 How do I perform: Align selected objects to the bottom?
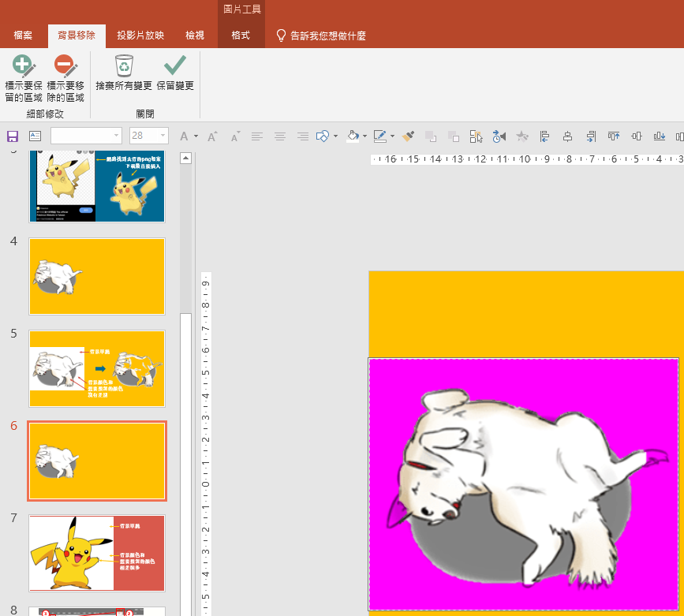click(659, 136)
